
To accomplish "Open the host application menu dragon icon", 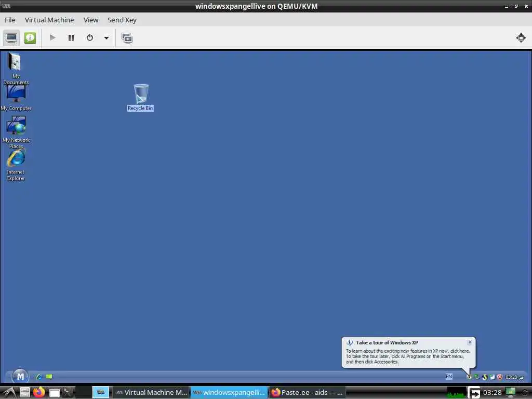I will pos(9,393).
